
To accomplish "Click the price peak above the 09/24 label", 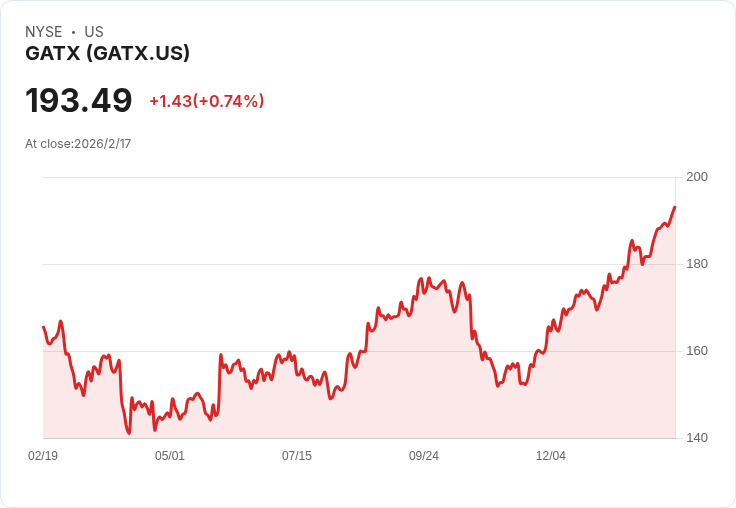I will [x=429, y=278].
